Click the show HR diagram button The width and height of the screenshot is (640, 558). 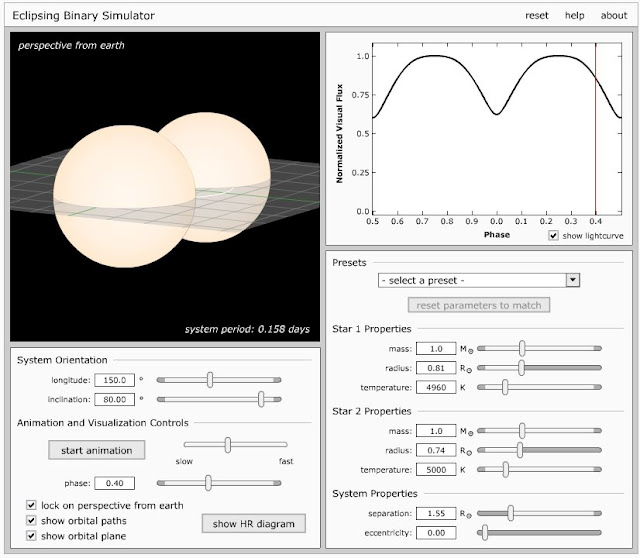[253, 523]
